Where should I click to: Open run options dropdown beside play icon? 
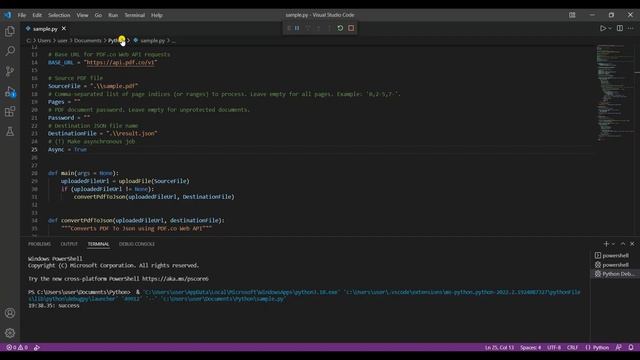click(610, 28)
